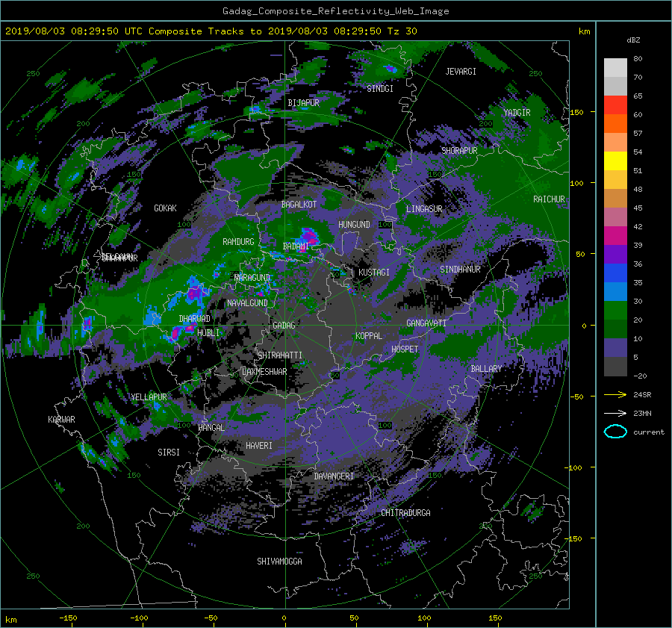Click the YADGIR city label
Screen dimensions: 672x628
(517, 113)
